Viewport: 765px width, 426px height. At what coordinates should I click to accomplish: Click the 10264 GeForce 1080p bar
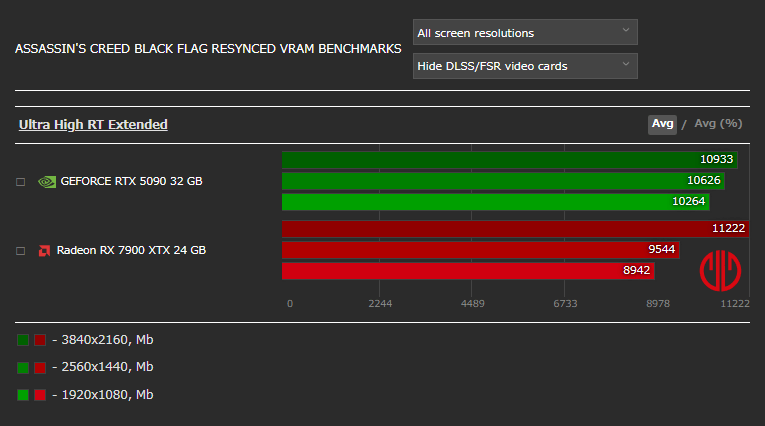tap(495, 202)
